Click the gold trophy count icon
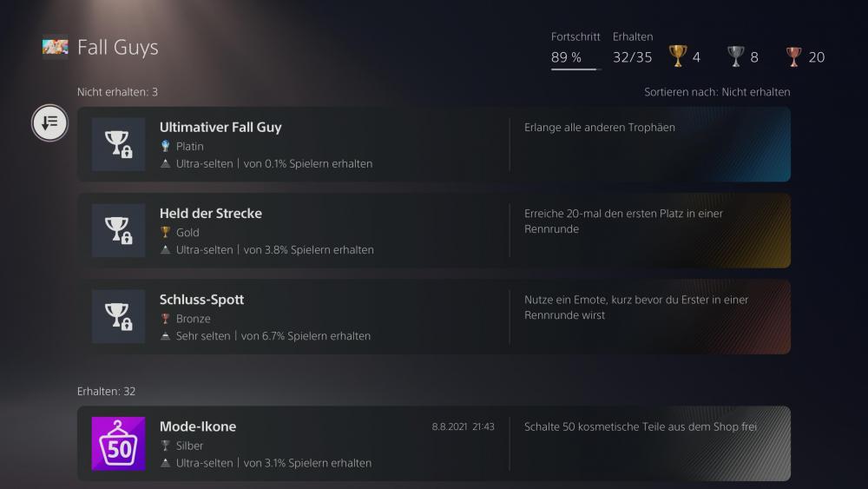 pos(677,56)
